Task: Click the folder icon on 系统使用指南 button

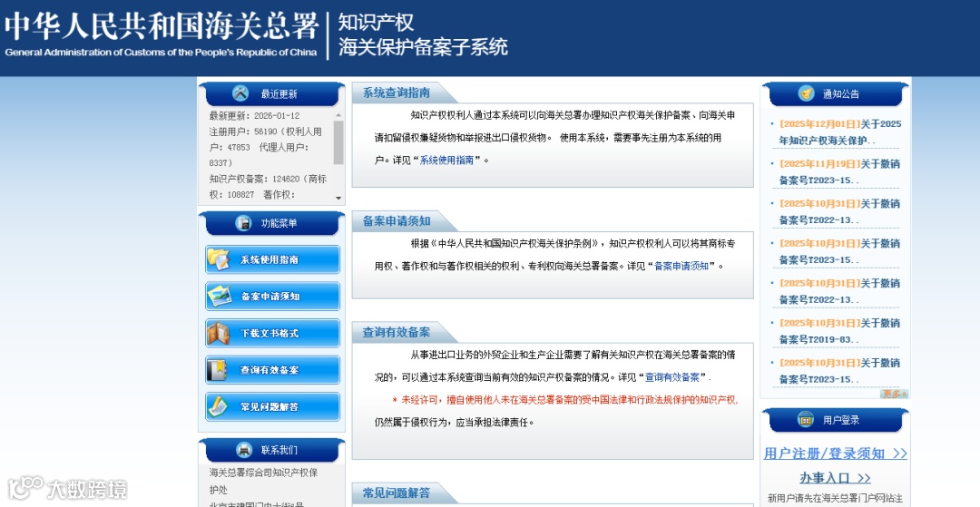Action: pyautogui.click(x=220, y=259)
